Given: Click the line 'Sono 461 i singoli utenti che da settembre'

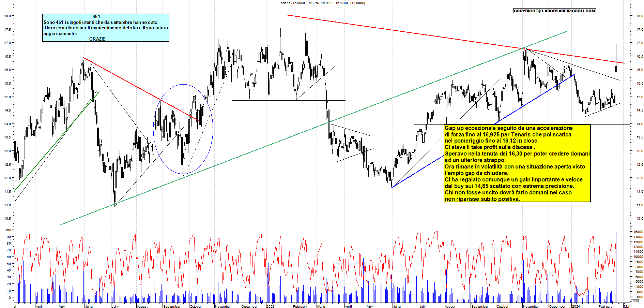Looking at the screenshot, I should [x=101, y=22].
